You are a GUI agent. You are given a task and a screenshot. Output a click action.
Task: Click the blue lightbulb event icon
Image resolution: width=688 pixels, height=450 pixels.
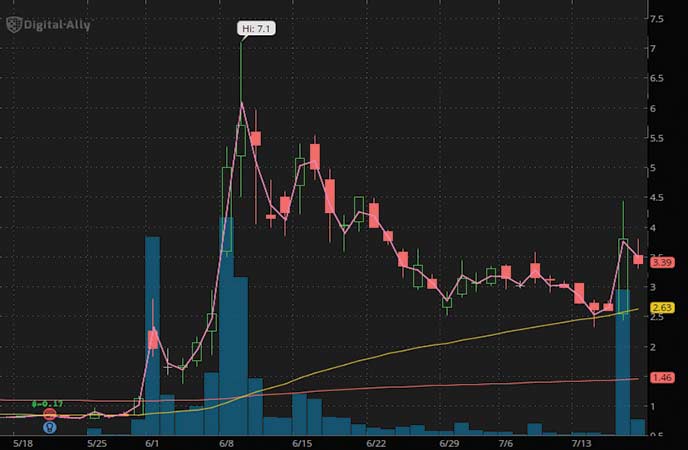click(x=50, y=427)
